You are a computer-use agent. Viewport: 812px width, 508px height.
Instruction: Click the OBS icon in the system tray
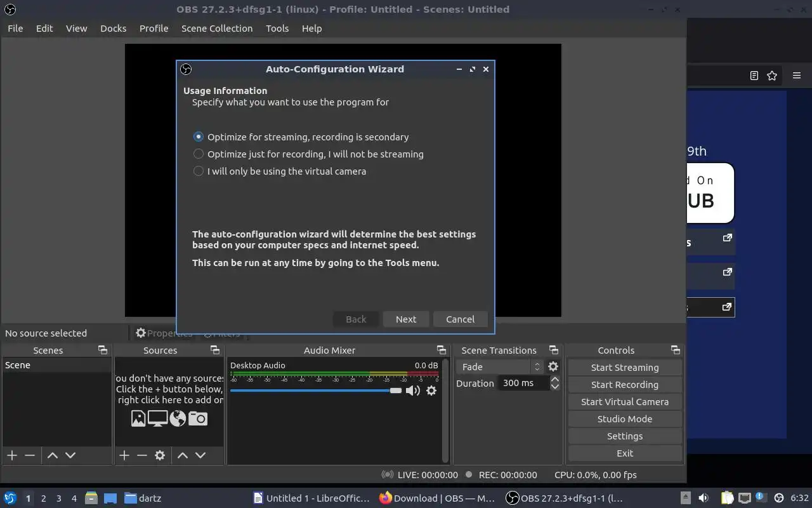point(779,498)
